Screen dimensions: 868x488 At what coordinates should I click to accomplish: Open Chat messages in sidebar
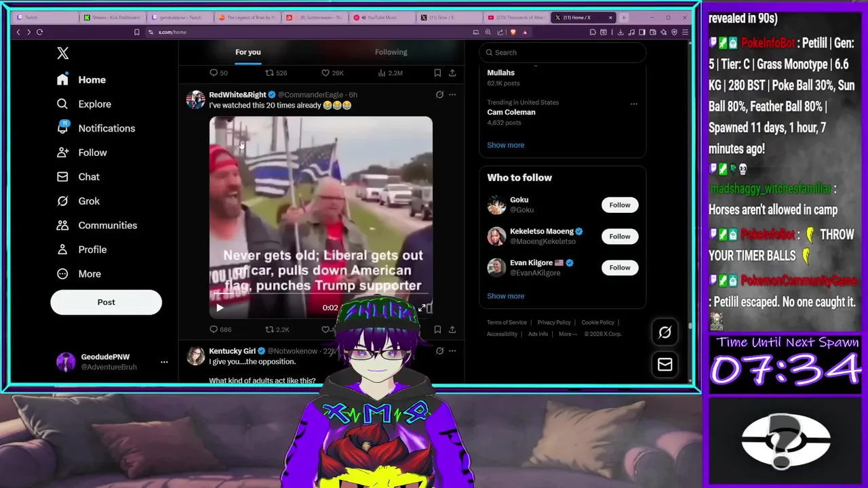click(79, 177)
